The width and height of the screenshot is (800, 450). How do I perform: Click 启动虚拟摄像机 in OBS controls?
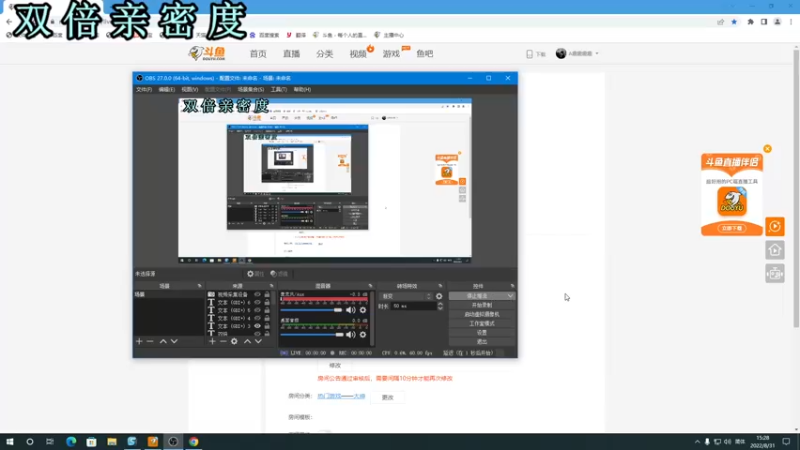[x=482, y=314]
